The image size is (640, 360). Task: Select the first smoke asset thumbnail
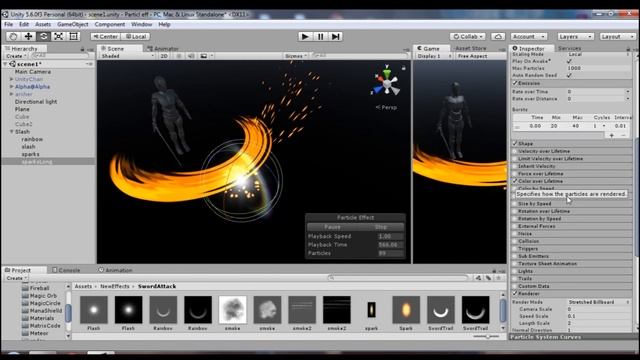[x=232, y=310]
